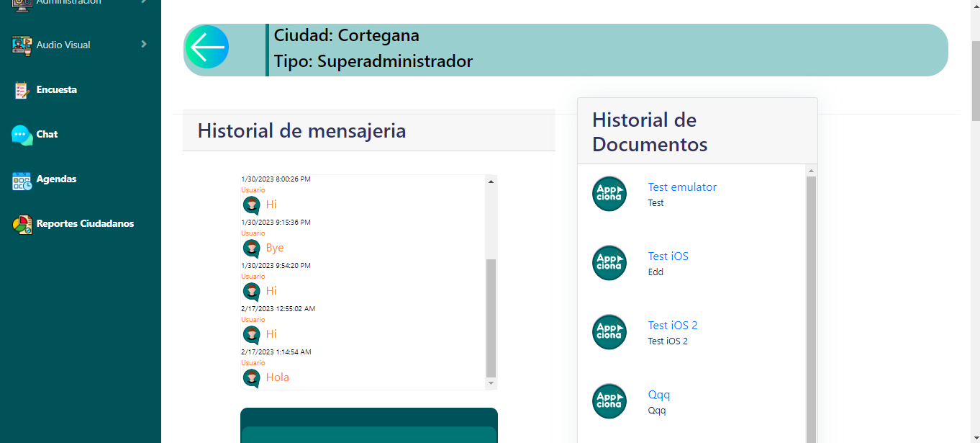This screenshot has width=980, height=443.
Task: Open the Qqq document link
Action: 658,395
